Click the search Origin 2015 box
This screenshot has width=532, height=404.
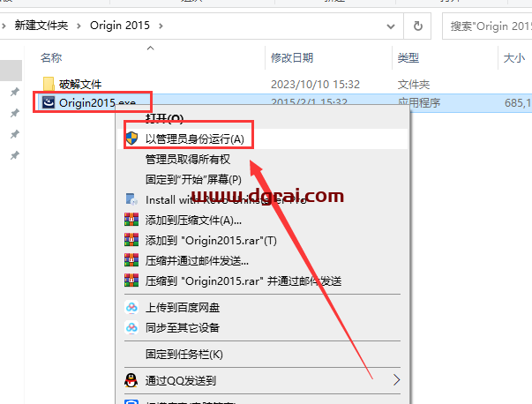pyautogui.click(x=487, y=26)
